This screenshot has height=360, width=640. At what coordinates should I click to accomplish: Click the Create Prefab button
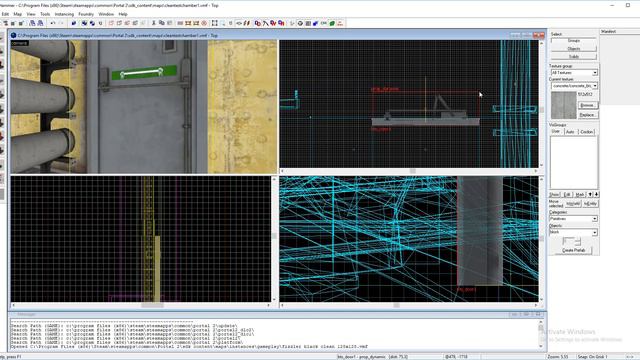tap(574, 250)
